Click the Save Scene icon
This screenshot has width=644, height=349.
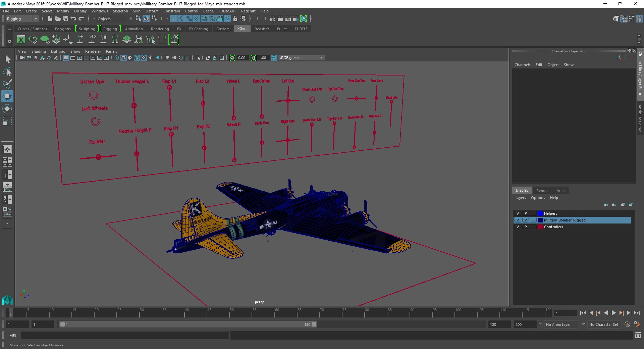pyautogui.click(x=66, y=19)
